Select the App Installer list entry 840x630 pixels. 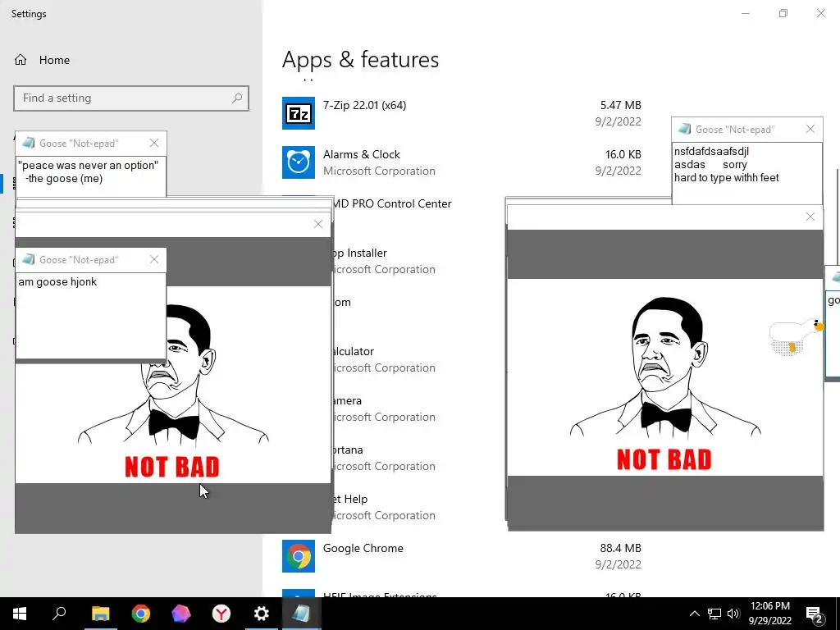tap(384, 261)
